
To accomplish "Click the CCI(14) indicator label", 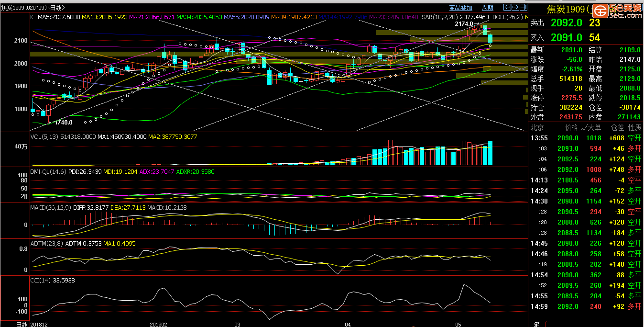I will 41,280.
